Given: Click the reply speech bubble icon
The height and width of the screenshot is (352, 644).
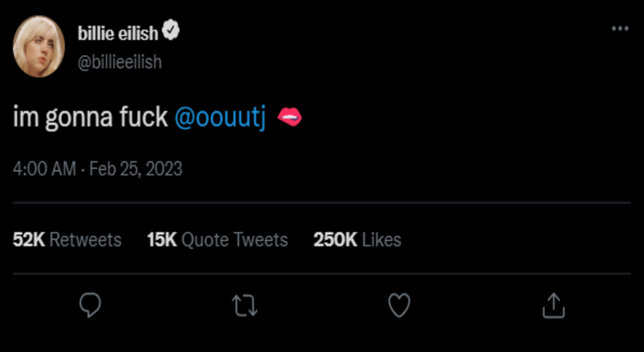Looking at the screenshot, I should (91, 305).
